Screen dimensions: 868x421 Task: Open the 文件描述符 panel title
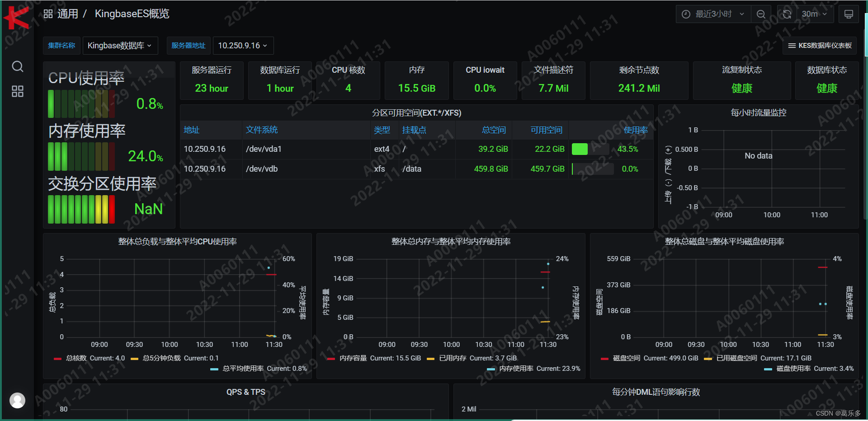553,70
